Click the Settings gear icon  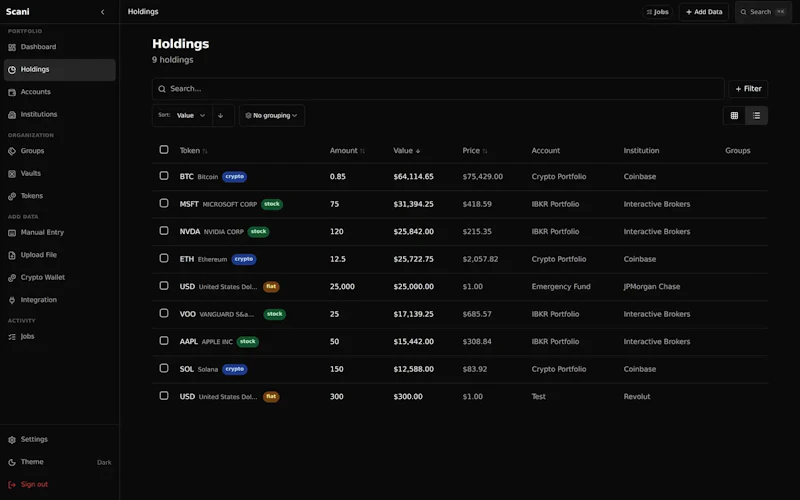(x=12, y=440)
